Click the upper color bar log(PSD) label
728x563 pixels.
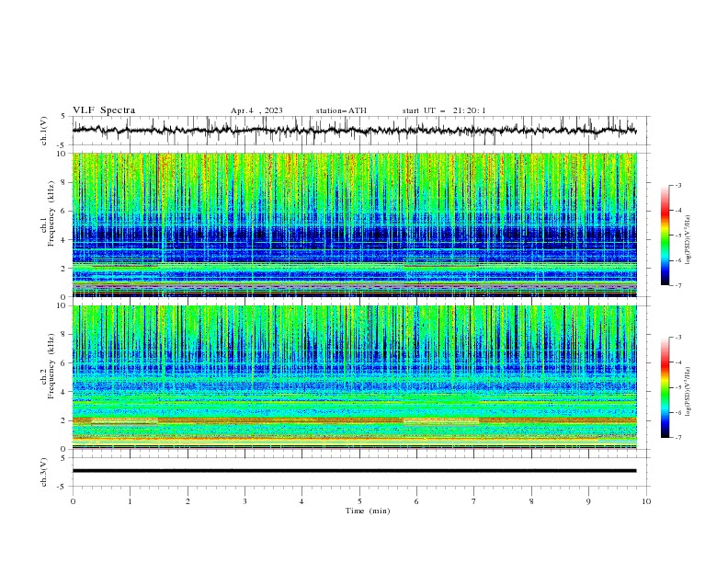688,240
